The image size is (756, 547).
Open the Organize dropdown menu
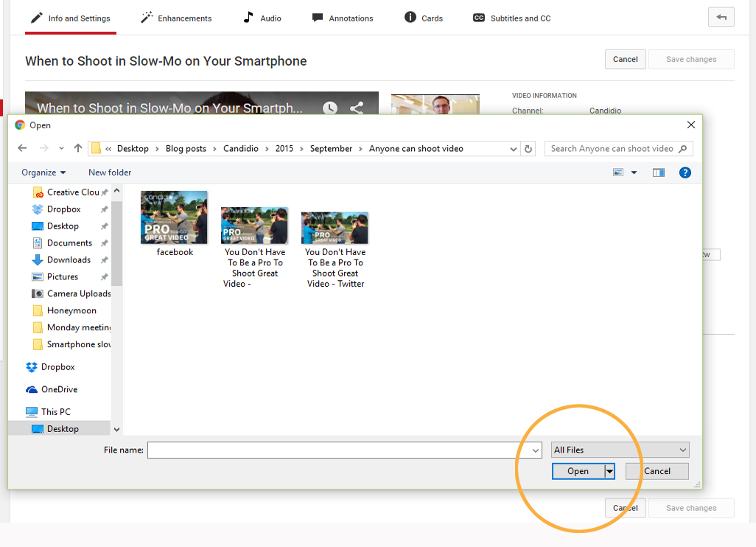[x=43, y=173]
